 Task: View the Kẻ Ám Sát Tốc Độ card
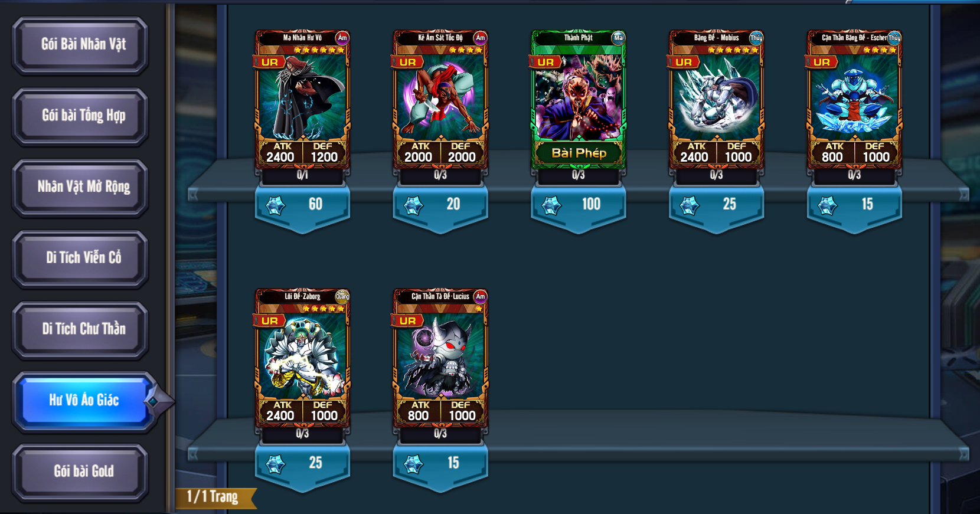[x=440, y=100]
